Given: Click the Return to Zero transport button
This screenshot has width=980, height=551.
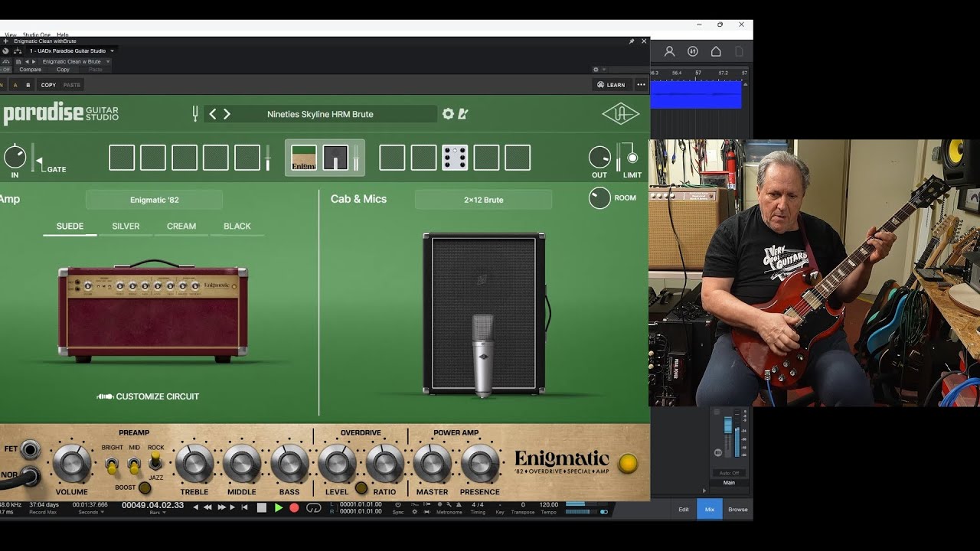Looking at the screenshot, I should pos(244,507).
